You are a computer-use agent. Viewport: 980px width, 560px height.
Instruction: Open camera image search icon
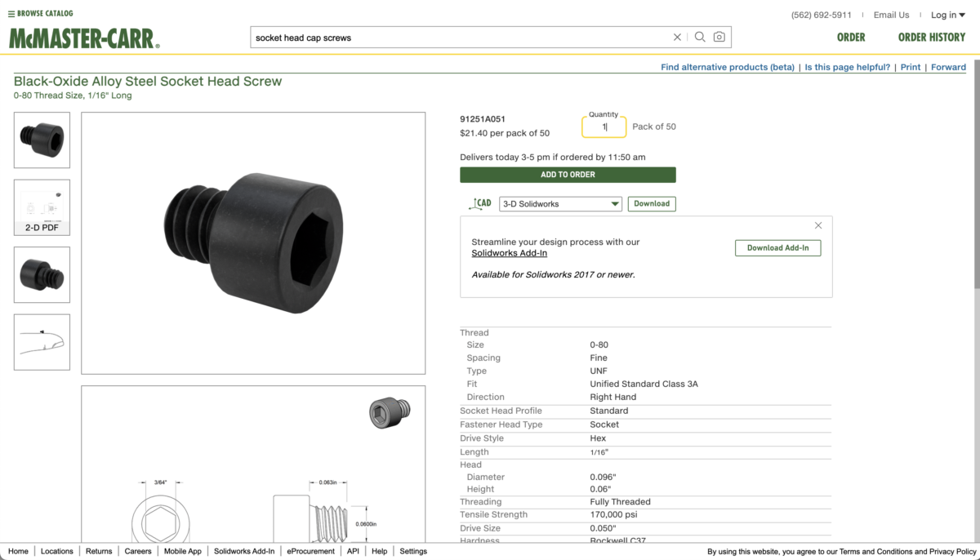click(x=719, y=37)
